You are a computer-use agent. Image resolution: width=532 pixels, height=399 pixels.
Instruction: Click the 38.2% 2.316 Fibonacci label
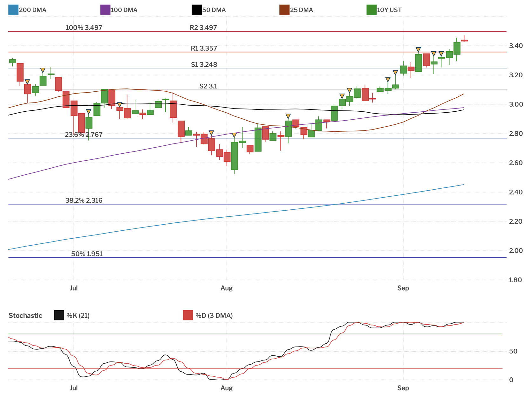(x=84, y=200)
